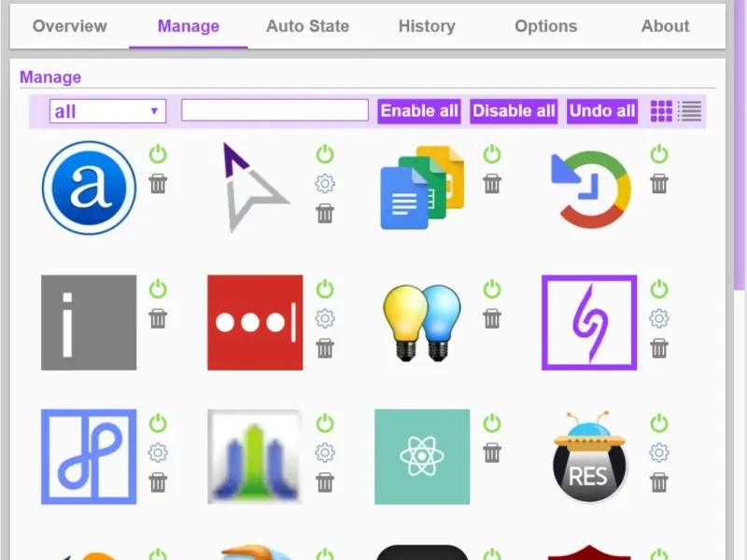Go to the Options tab
Viewport: 747px width, 560px height.
pyautogui.click(x=546, y=26)
